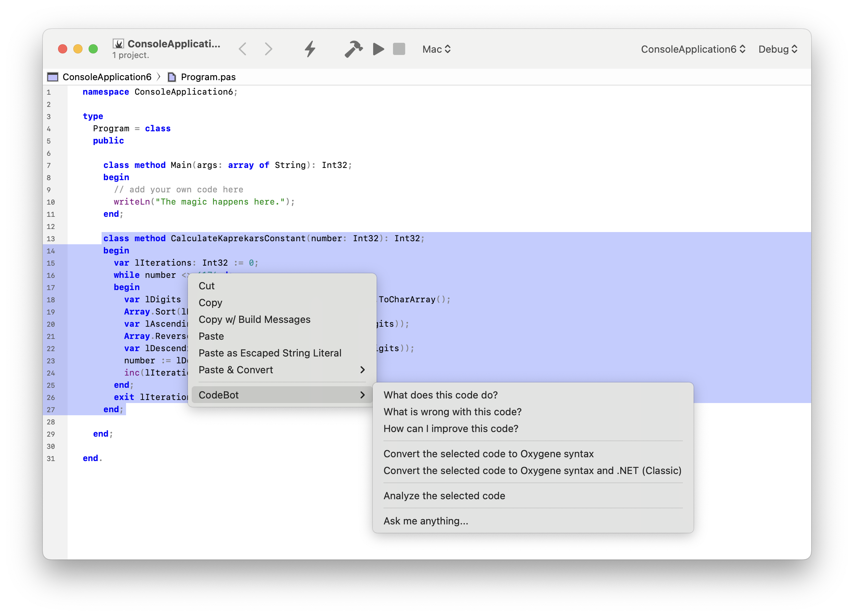Click the type keyword on line 3
This screenshot has height=616, width=854.
(93, 116)
